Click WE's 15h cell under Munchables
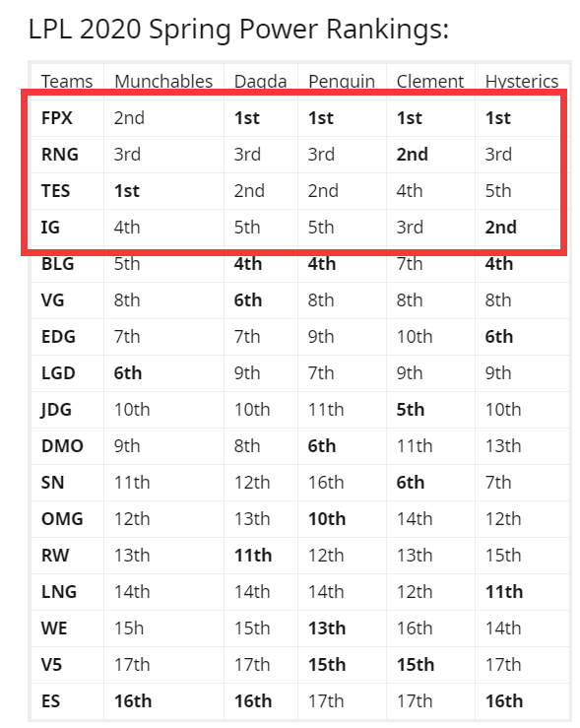 (x=129, y=629)
